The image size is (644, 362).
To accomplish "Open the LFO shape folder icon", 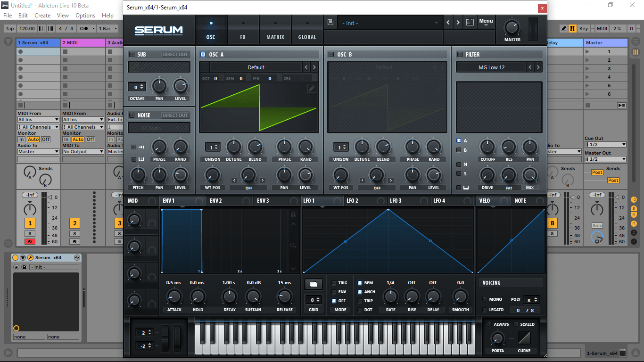I will click(314, 284).
